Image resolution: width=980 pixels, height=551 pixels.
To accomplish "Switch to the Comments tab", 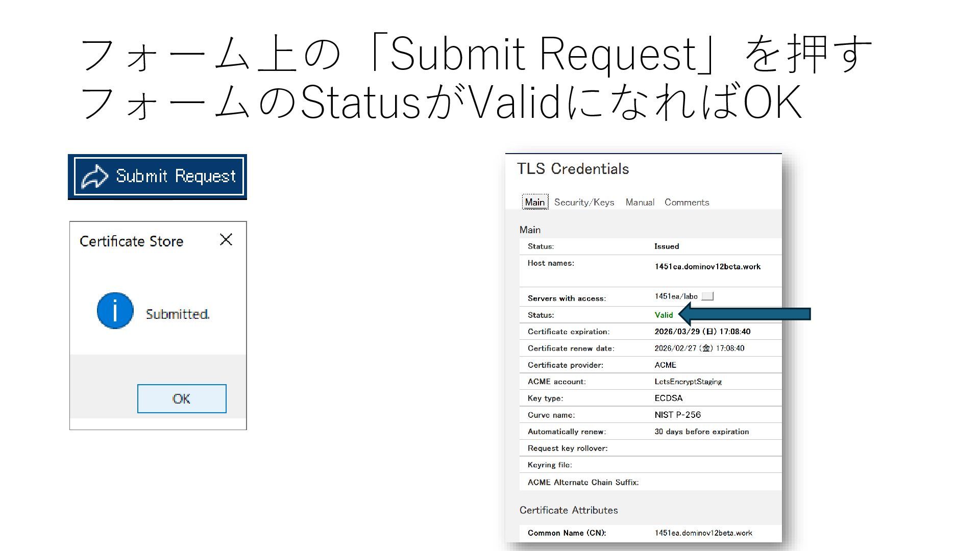I will (x=687, y=202).
